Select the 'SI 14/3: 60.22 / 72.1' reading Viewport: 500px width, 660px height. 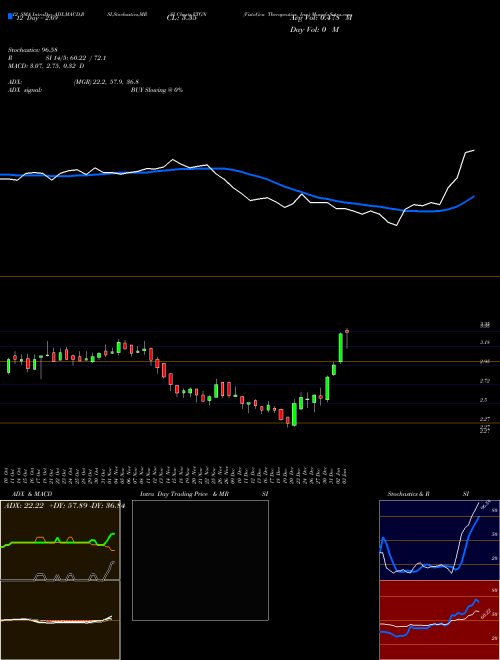coord(76,58)
